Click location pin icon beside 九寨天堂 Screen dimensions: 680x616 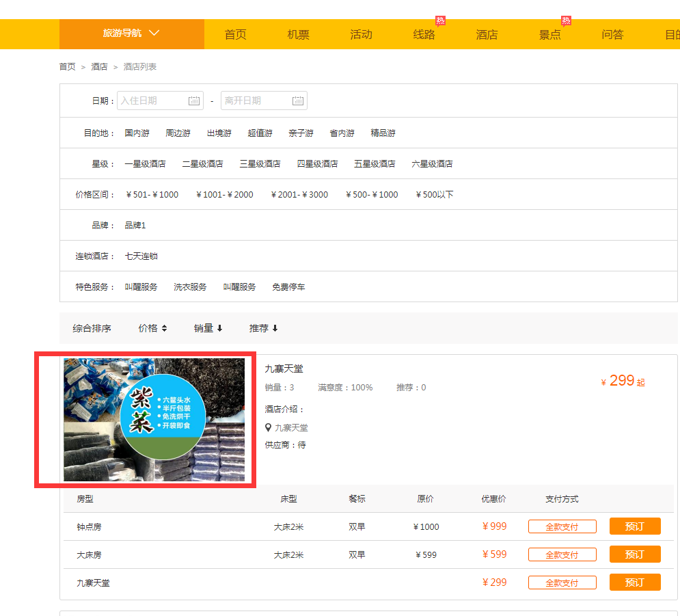[x=269, y=427]
